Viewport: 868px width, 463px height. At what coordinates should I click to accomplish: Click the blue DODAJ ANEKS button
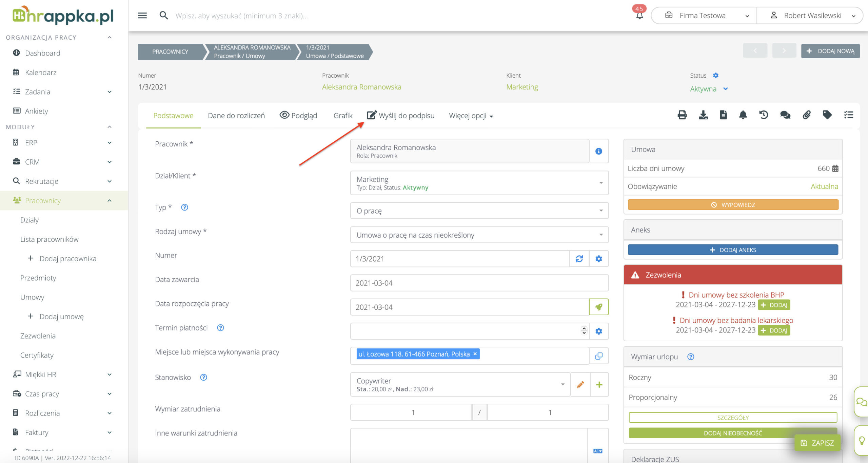click(x=733, y=250)
